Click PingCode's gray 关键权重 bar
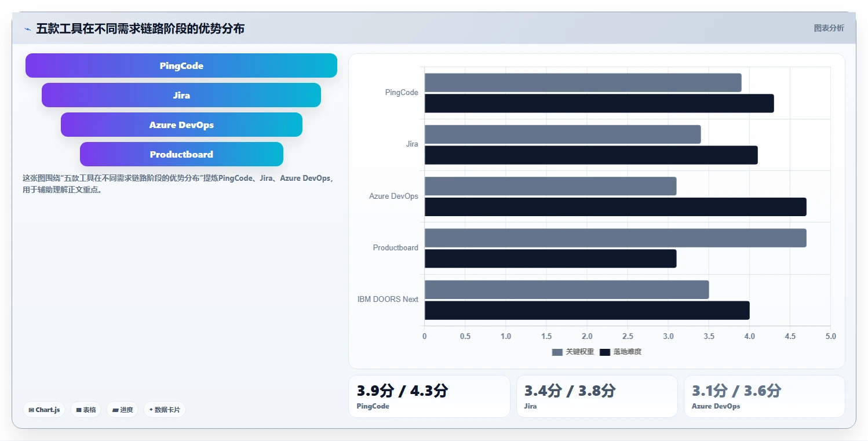 [x=583, y=82]
